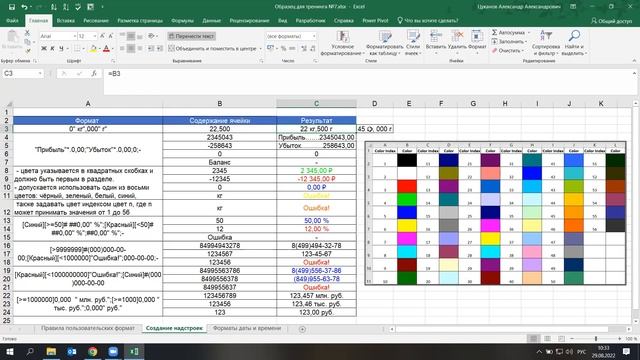640x360 pixels.
Task: Click the Increase Indent icon
Action: pyautogui.click(x=160, y=49)
